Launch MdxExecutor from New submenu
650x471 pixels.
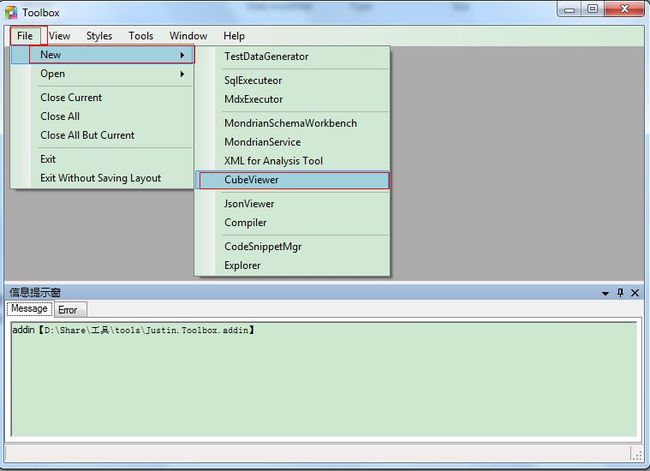292,100
